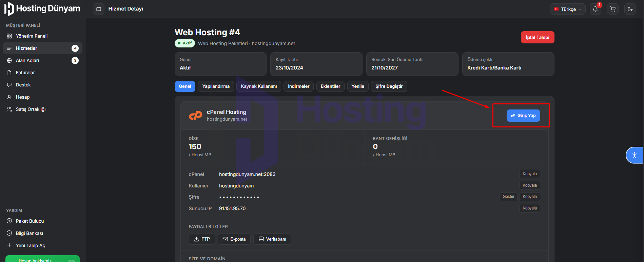Open Alan Adları section
644x262 pixels.
click(x=42, y=60)
